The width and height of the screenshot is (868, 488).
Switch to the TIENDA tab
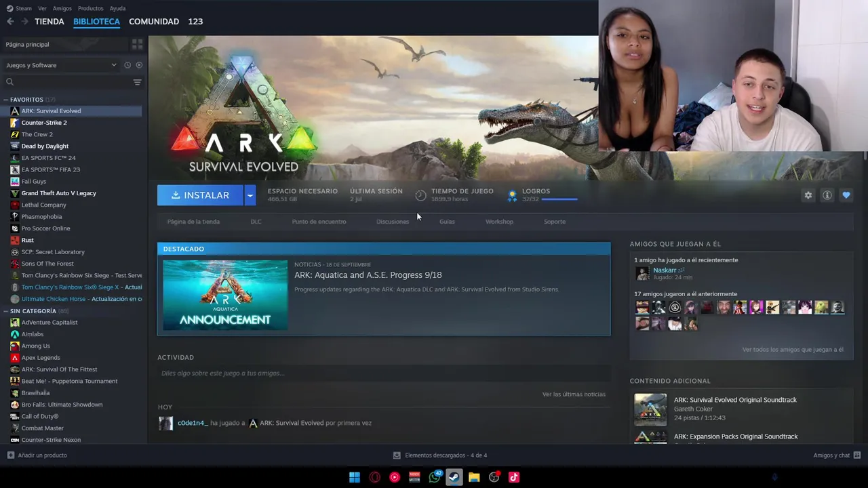tap(50, 22)
